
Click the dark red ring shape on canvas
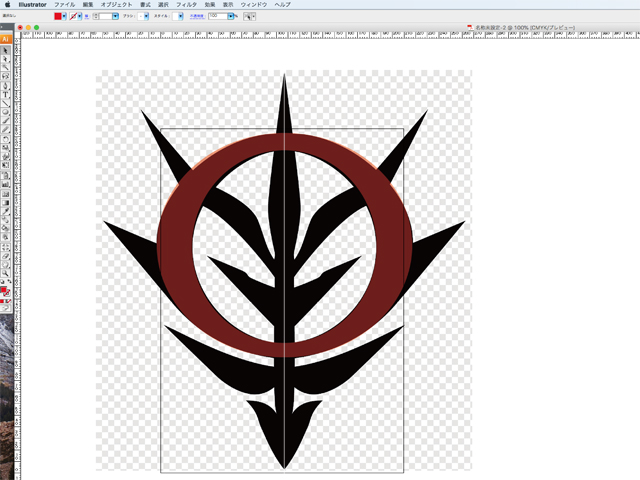(176, 245)
